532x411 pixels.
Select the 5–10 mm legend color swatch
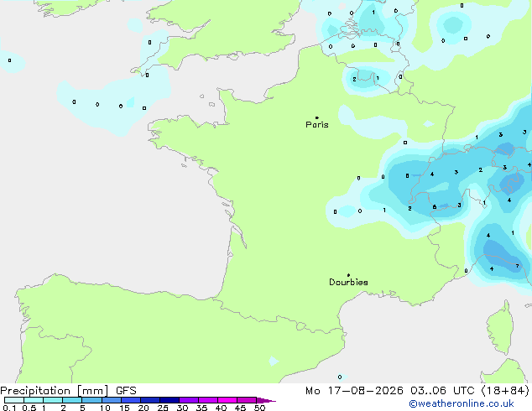tap(91, 400)
